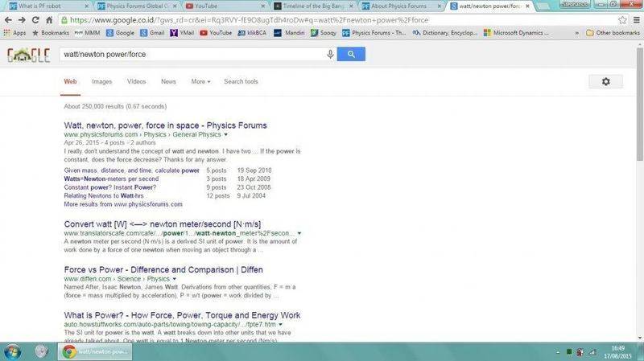This screenshot has width=644, height=361.
Task: Select the Videos search category
Action: tap(136, 82)
